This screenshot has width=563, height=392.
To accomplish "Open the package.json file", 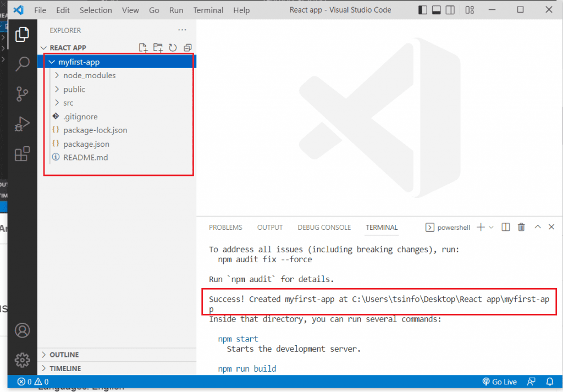I will click(117, 144).
